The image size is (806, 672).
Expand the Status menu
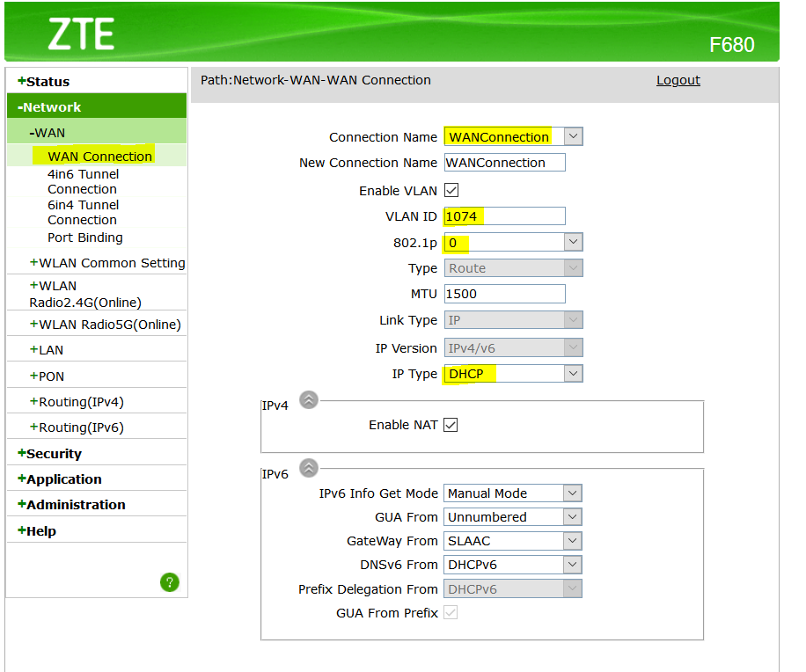pos(97,81)
